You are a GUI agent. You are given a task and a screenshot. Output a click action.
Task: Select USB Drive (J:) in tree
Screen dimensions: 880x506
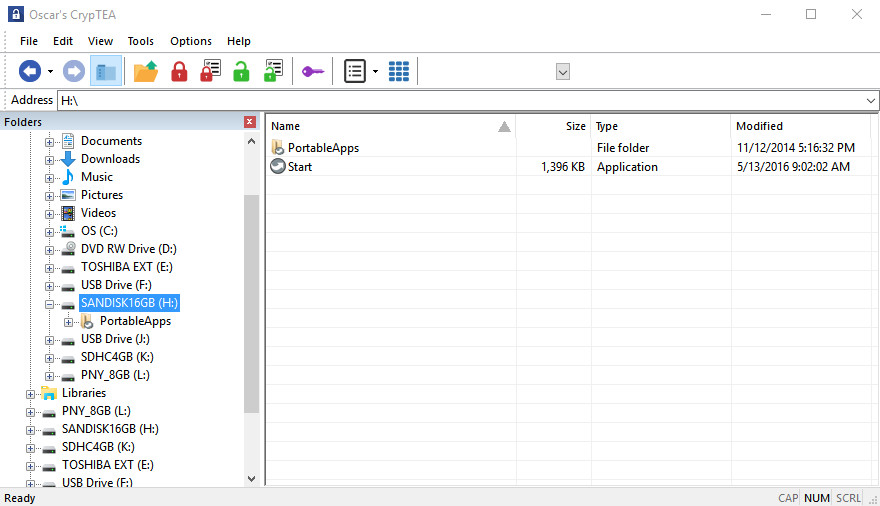pos(115,339)
